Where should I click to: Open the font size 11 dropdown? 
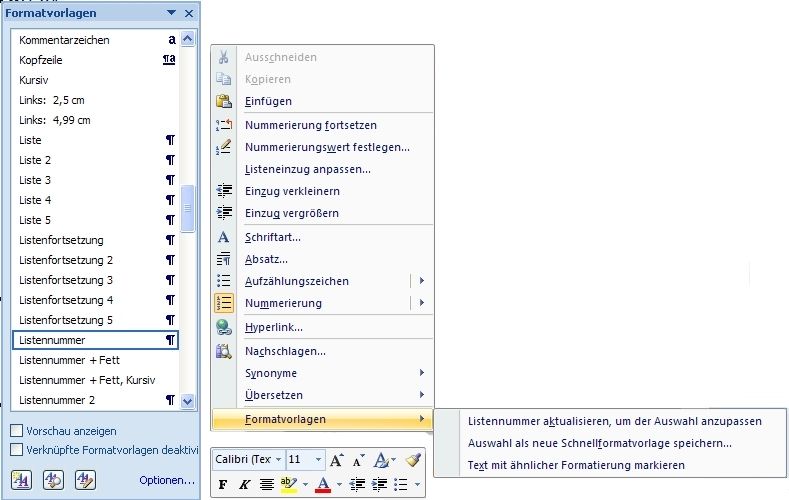[318, 460]
